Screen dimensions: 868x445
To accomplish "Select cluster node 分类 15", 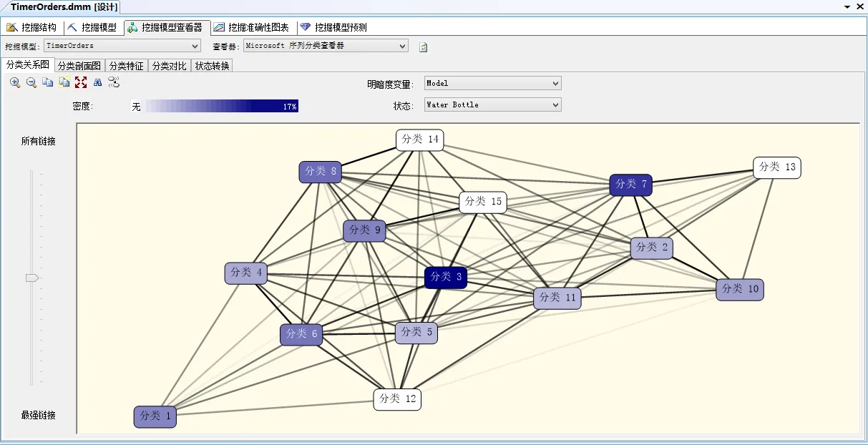I will tap(483, 202).
